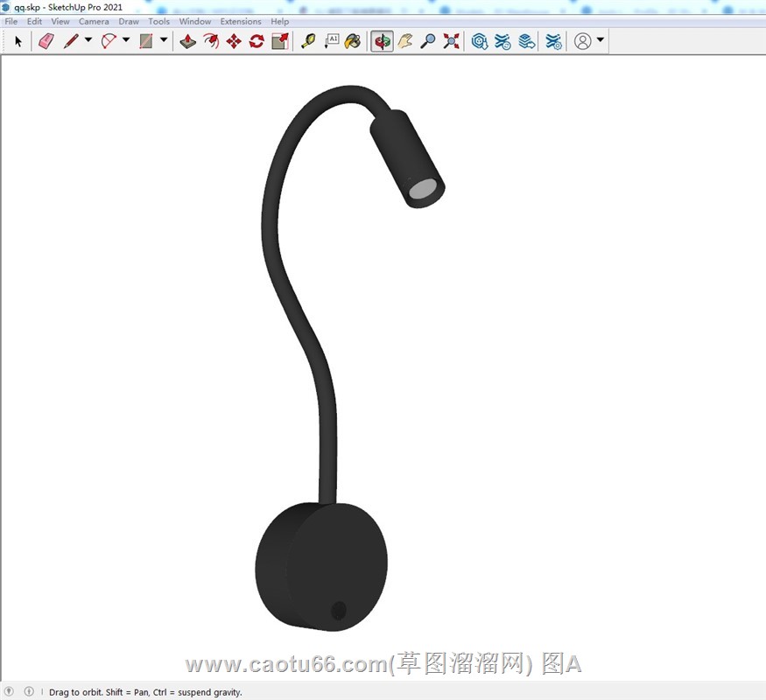
Task: Open the Extension Manager icon
Action: (x=553, y=41)
